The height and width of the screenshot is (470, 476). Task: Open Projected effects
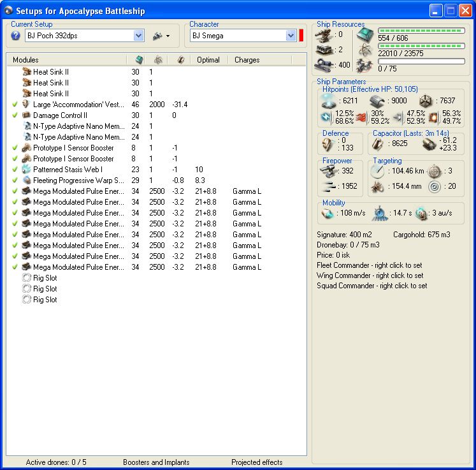coord(257,462)
